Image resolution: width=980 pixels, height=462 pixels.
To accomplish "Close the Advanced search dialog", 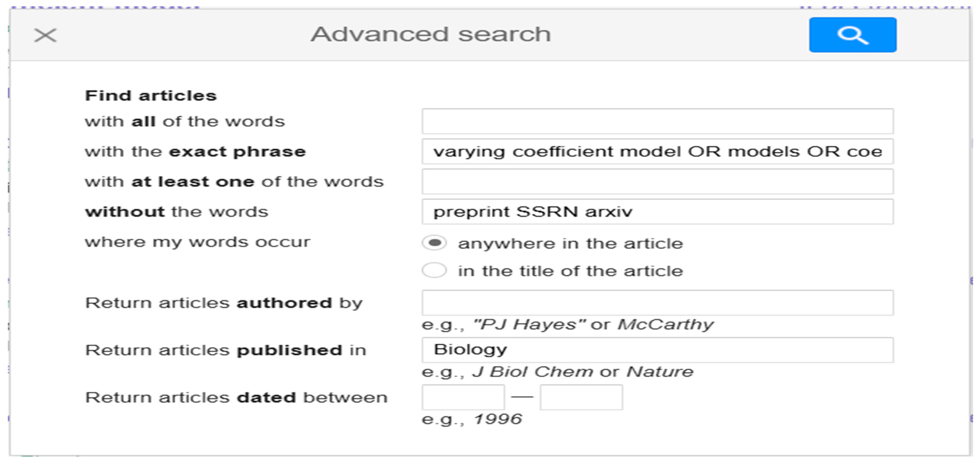I will 45,35.
